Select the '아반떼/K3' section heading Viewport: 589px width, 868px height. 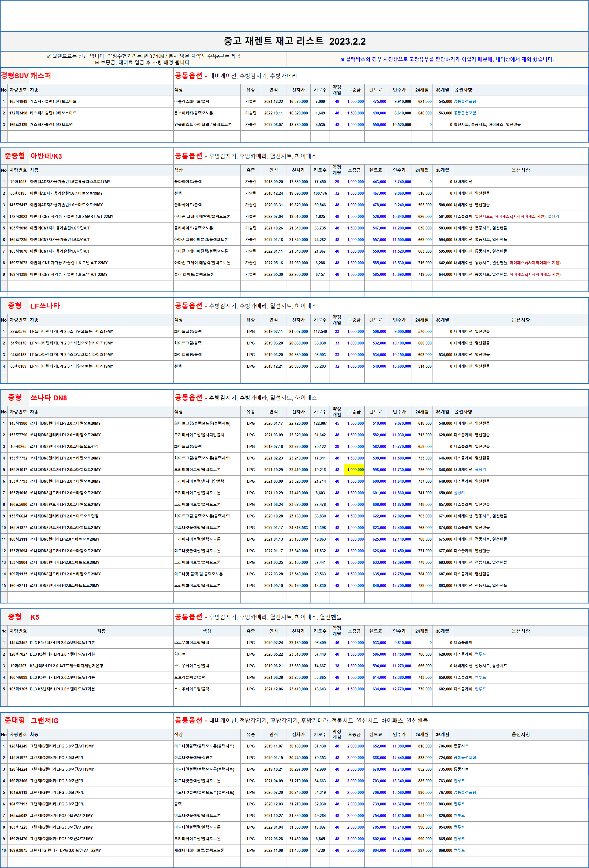[46, 156]
